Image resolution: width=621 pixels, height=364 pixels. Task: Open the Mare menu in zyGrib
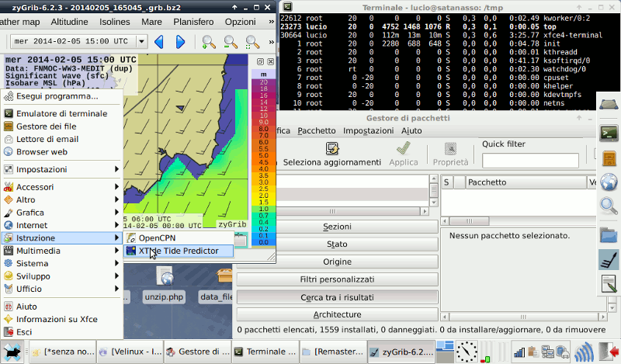151,22
